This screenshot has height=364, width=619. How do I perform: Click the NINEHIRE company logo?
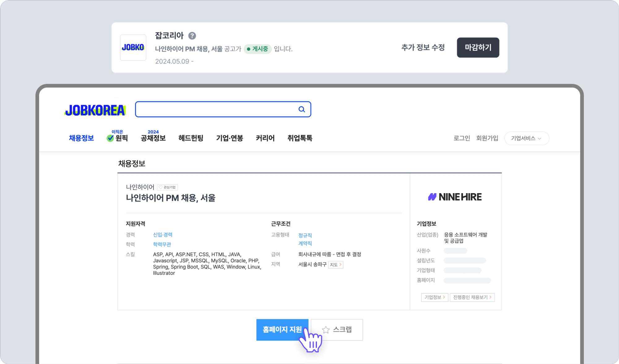[455, 197]
